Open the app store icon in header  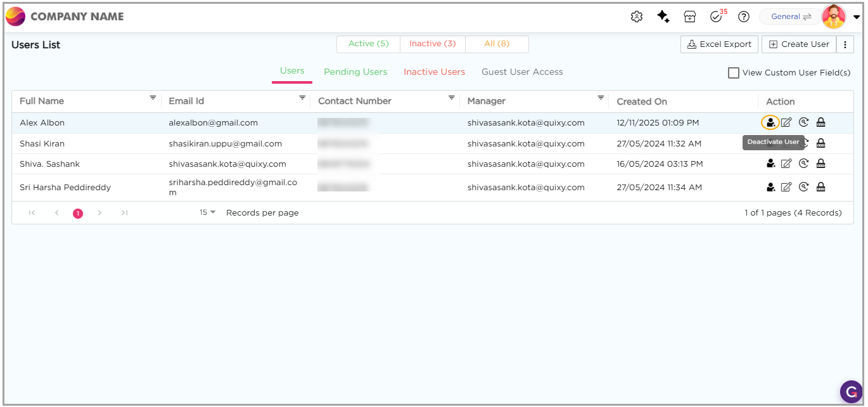click(x=690, y=17)
